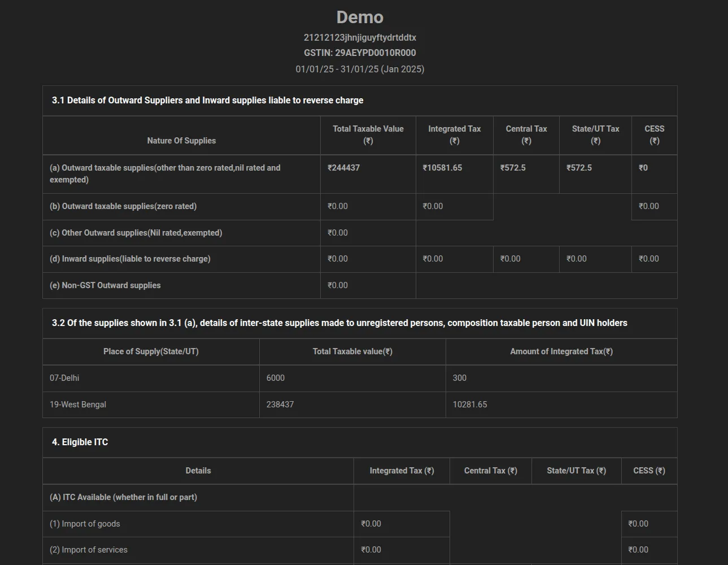This screenshot has height=565, width=728.
Task: Click Import of goods Integrated Tax ₹0.00
Action: (371, 524)
